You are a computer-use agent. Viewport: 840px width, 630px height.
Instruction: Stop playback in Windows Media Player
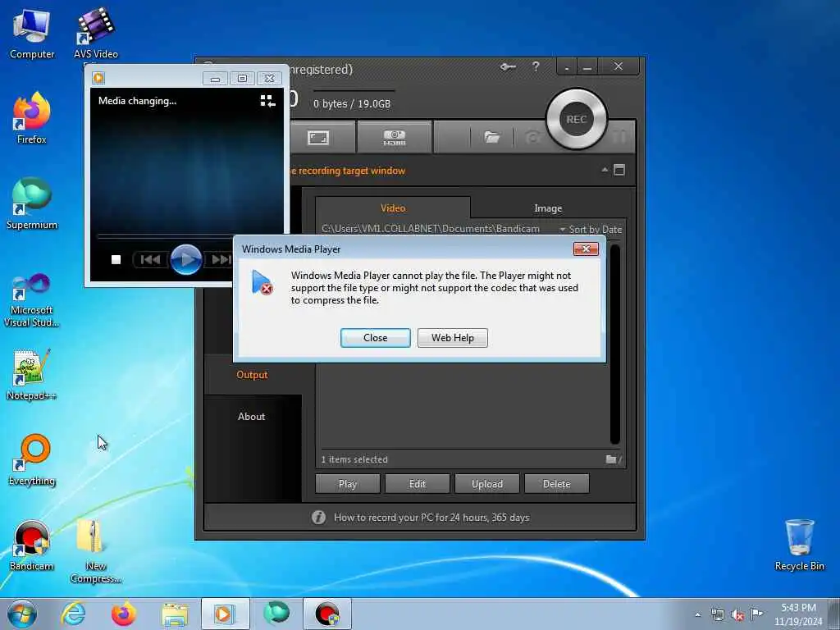[116, 260]
